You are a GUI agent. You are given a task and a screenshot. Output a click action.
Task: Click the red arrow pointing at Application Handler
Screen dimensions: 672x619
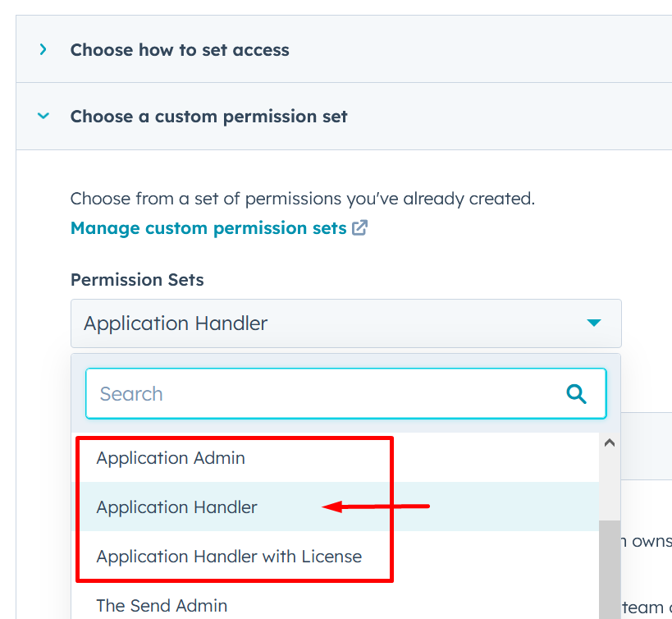point(376,507)
